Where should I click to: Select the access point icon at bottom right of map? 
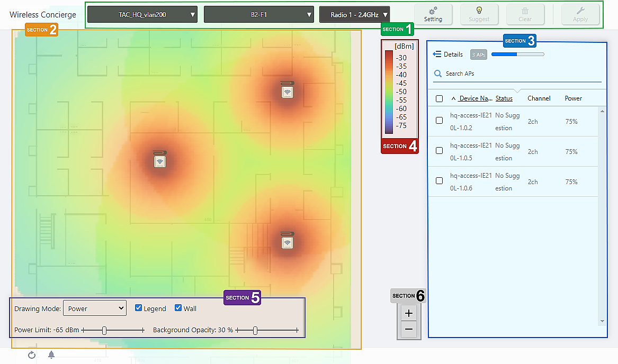(287, 241)
